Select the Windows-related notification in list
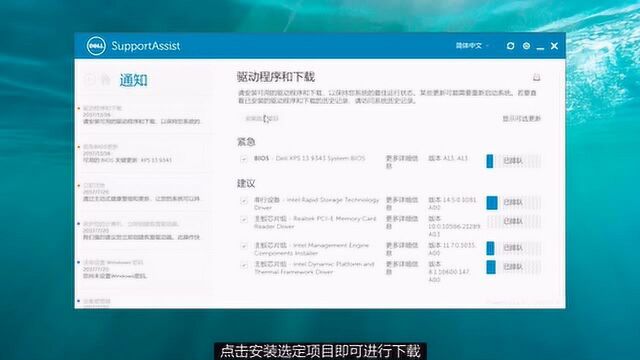640x360 pixels. [x=143, y=269]
